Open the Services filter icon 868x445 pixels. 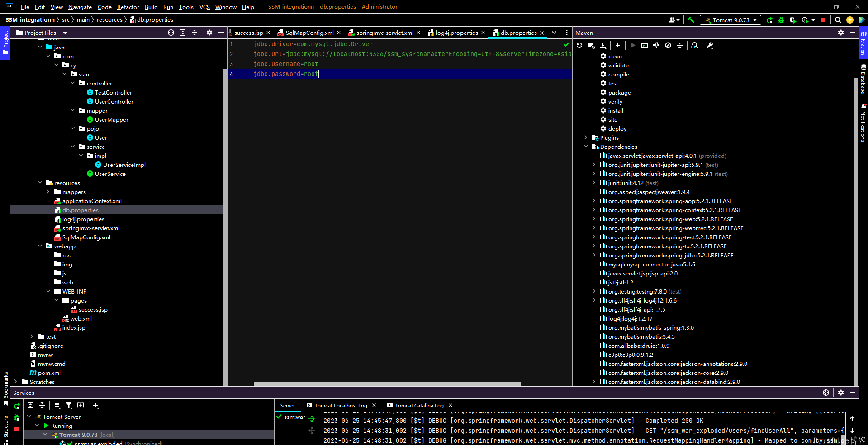pos(69,406)
